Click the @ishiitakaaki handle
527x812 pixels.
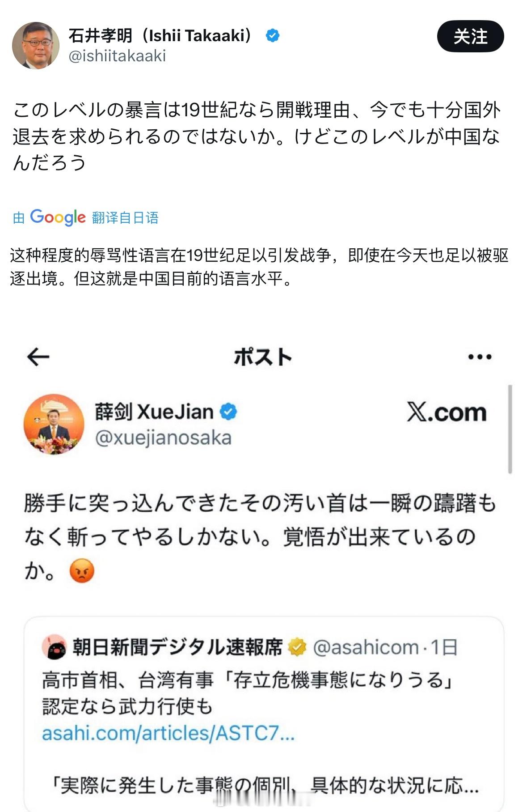pos(117,56)
